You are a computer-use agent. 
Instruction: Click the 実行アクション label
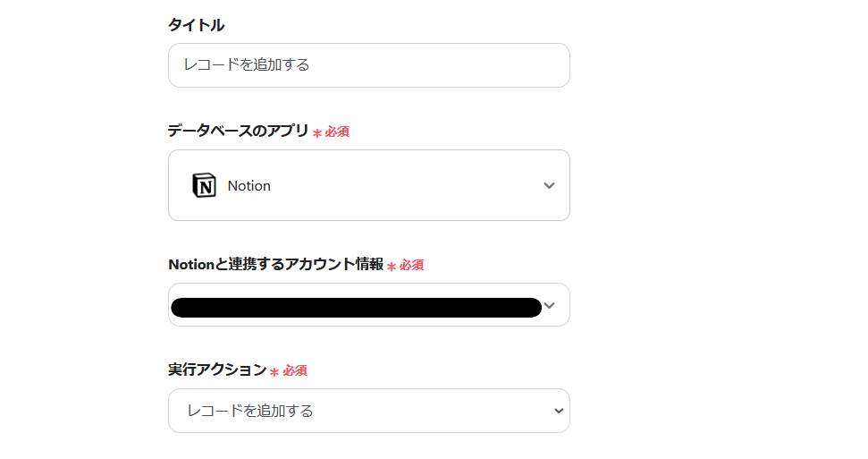(x=217, y=370)
